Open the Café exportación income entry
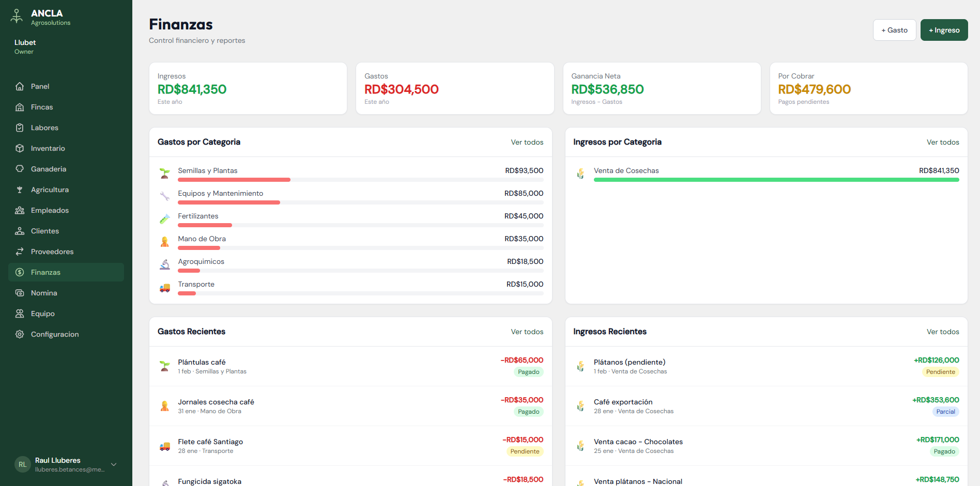980x486 pixels. 623,402
